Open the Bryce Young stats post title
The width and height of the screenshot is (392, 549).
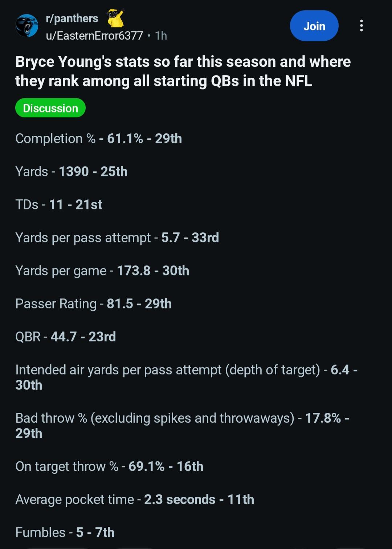tap(183, 71)
